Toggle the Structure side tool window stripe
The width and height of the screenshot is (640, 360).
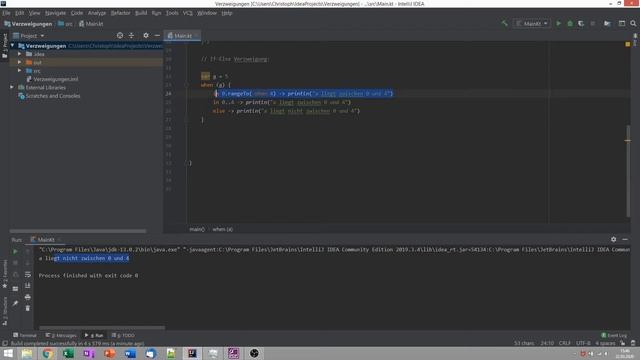5,311
